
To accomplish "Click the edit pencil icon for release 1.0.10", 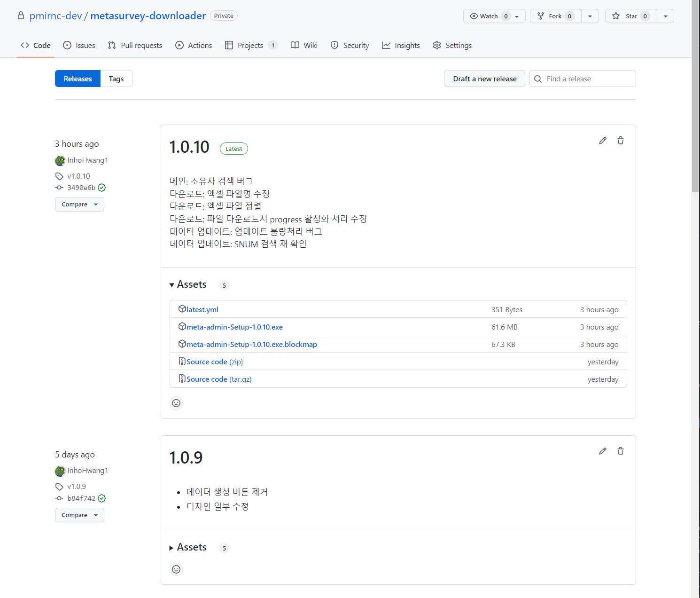I will point(603,141).
